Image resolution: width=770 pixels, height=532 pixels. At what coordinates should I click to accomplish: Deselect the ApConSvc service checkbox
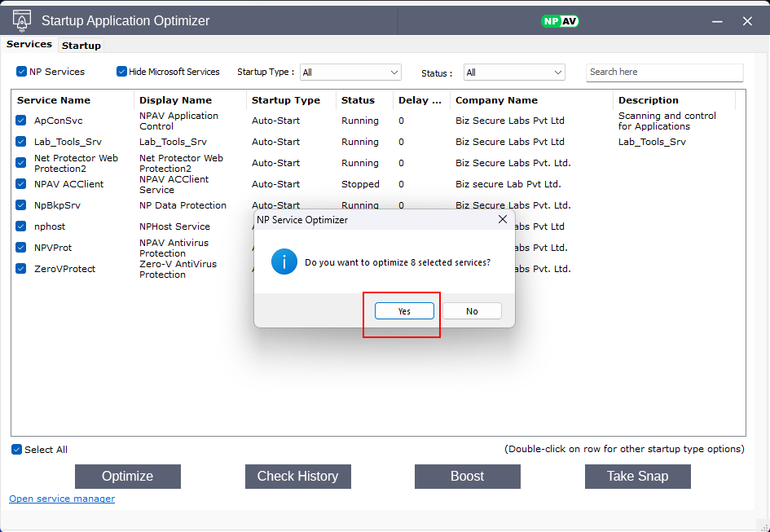point(21,121)
